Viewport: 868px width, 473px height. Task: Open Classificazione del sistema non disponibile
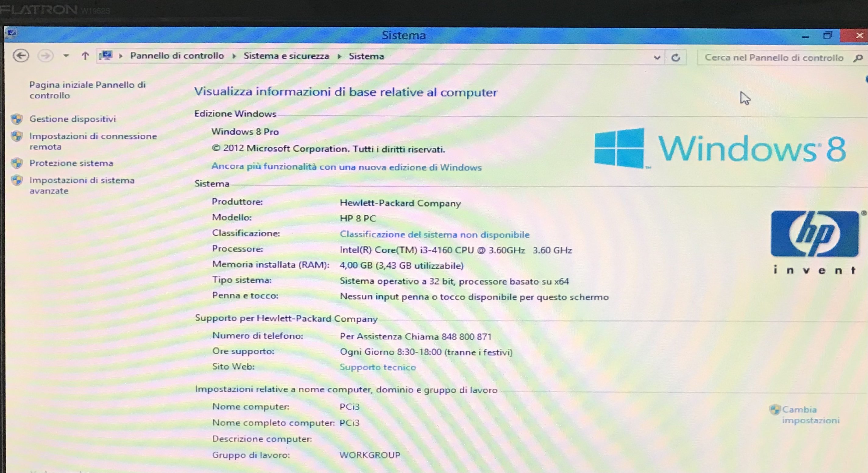click(x=434, y=234)
